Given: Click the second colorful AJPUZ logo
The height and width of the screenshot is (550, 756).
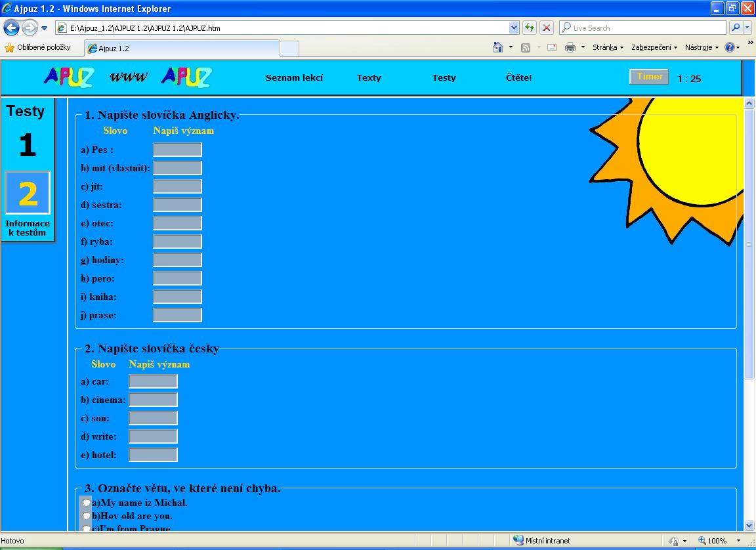Looking at the screenshot, I should tap(186, 77).
